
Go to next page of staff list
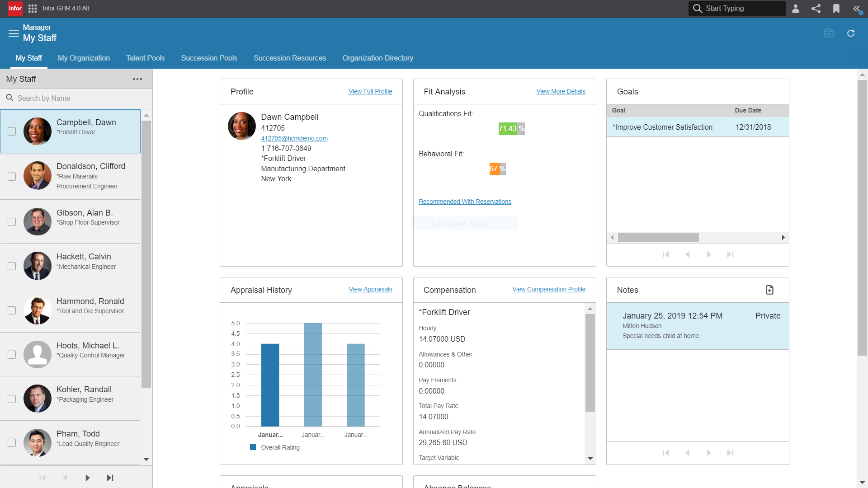(x=88, y=478)
